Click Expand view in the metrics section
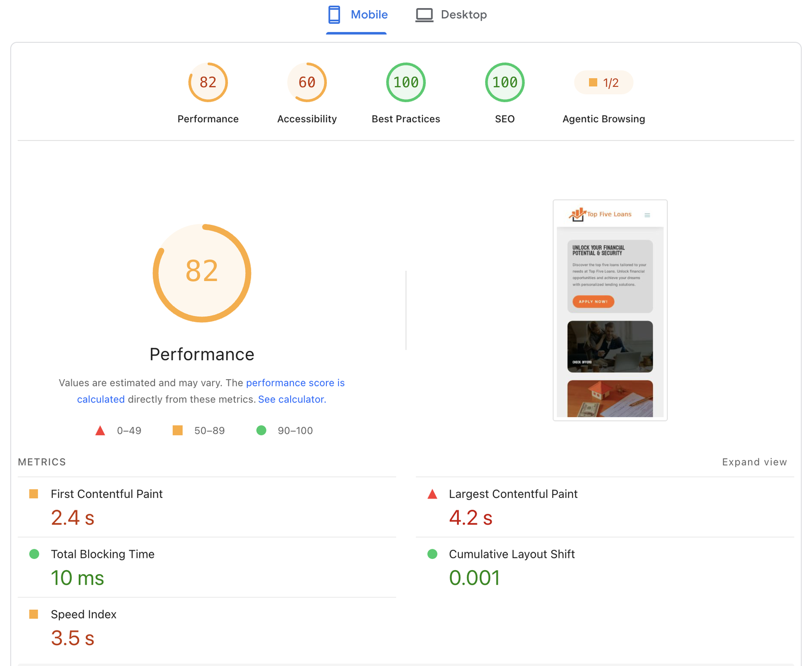812x666 pixels. pyautogui.click(x=755, y=462)
